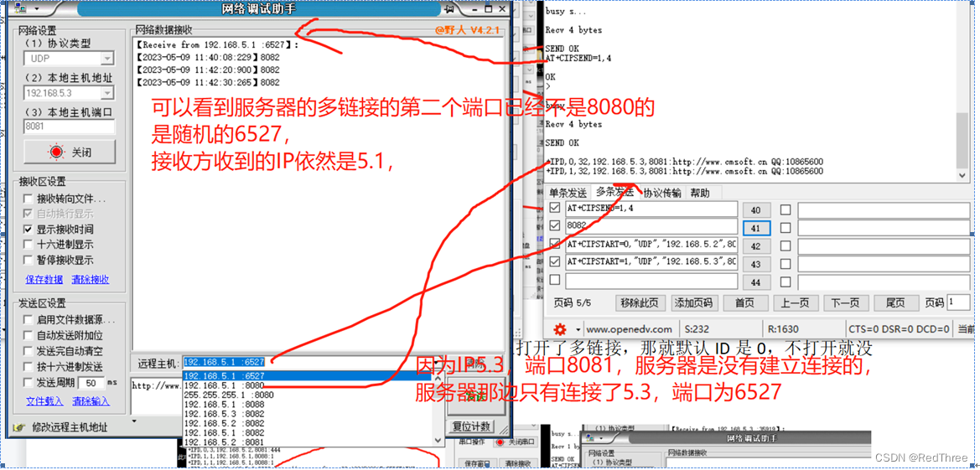The image size is (980, 470).
Task: Enable 十六进制显示 checkbox
Action: 29,245
